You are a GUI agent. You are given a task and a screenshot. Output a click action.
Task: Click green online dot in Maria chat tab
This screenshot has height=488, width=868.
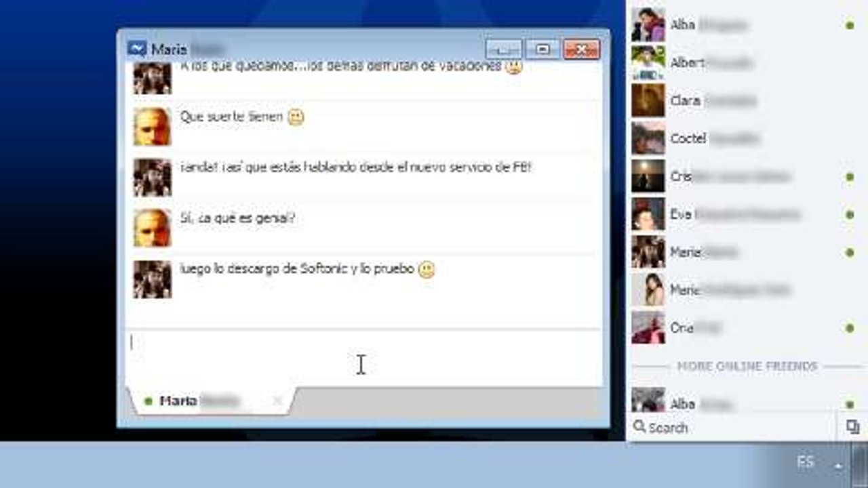pyautogui.click(x=149, y=401)
